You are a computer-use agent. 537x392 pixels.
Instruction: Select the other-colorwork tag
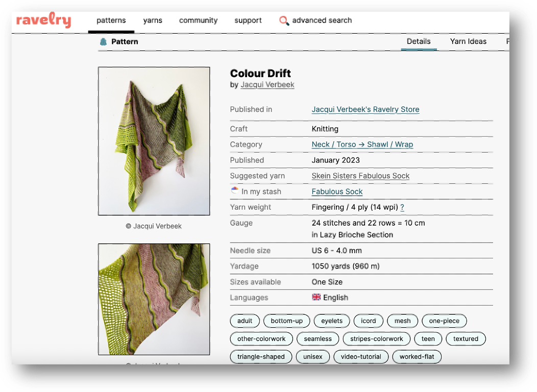pyautogui.click(x=261, y=338)
